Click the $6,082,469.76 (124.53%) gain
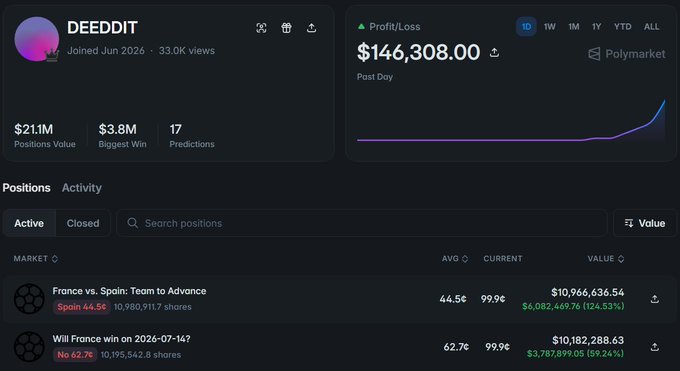This screenshot has width=680, height=371. (x=573, y=306)
